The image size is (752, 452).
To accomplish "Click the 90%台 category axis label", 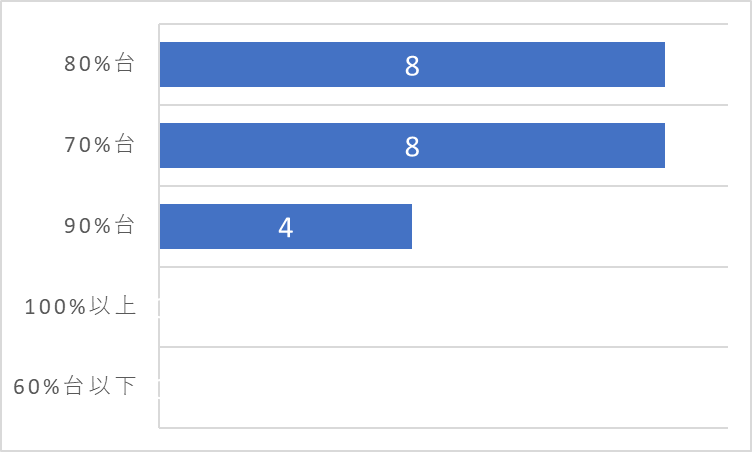I will 99,226.
